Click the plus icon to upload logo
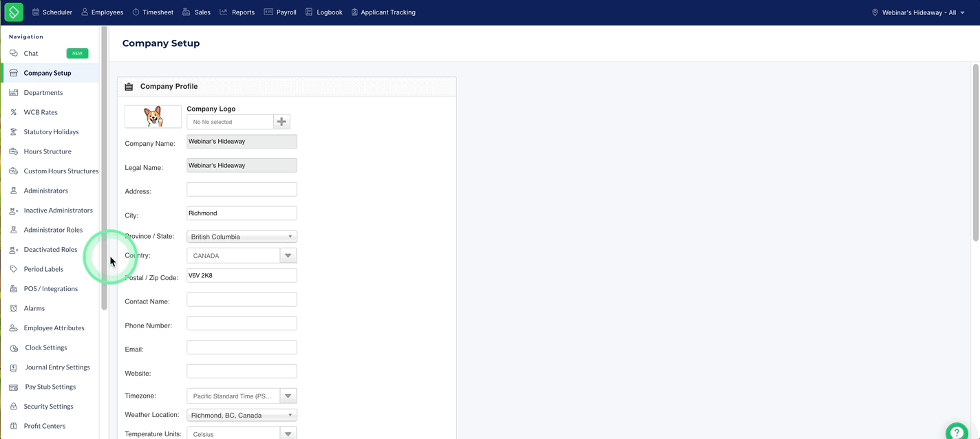The height and width of the screenshot is (439, 980). click(281, 122)
